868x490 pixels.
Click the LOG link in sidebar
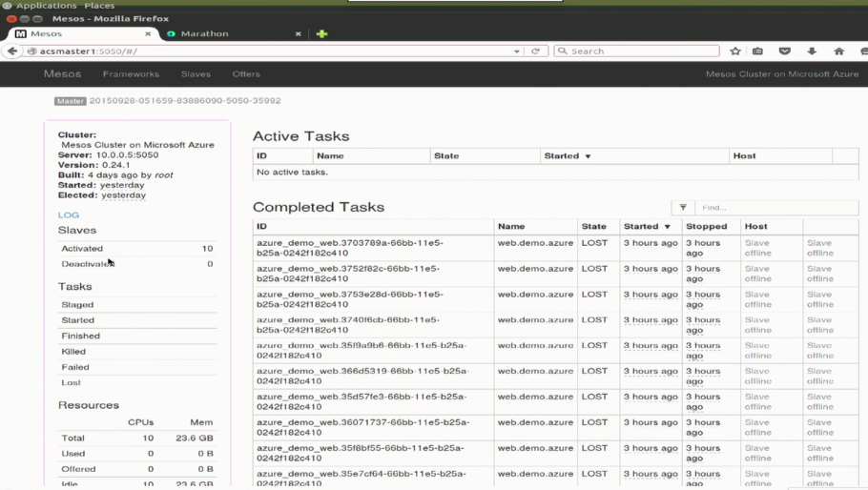coord(69,214)
